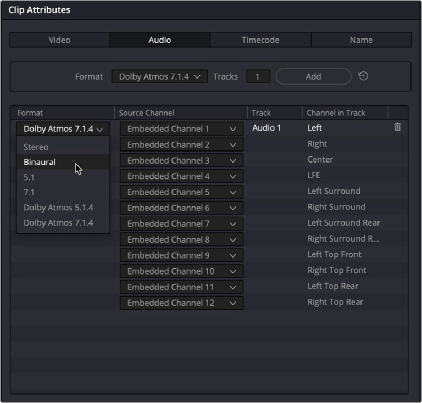Image resolution: width=422 pixels, height=403 pixels.
Task: Click the truncated Right Surround R... label
Action: click(x=343, y=239)
